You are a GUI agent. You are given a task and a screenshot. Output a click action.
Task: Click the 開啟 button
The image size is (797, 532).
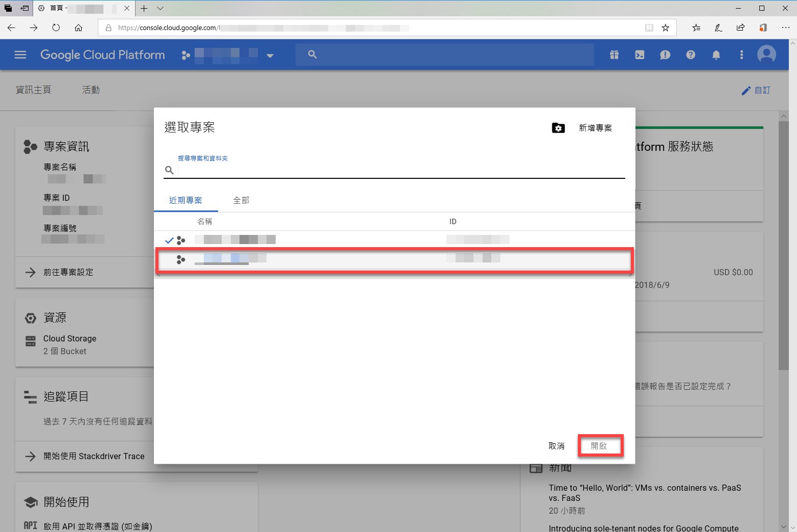pos(600,446)
